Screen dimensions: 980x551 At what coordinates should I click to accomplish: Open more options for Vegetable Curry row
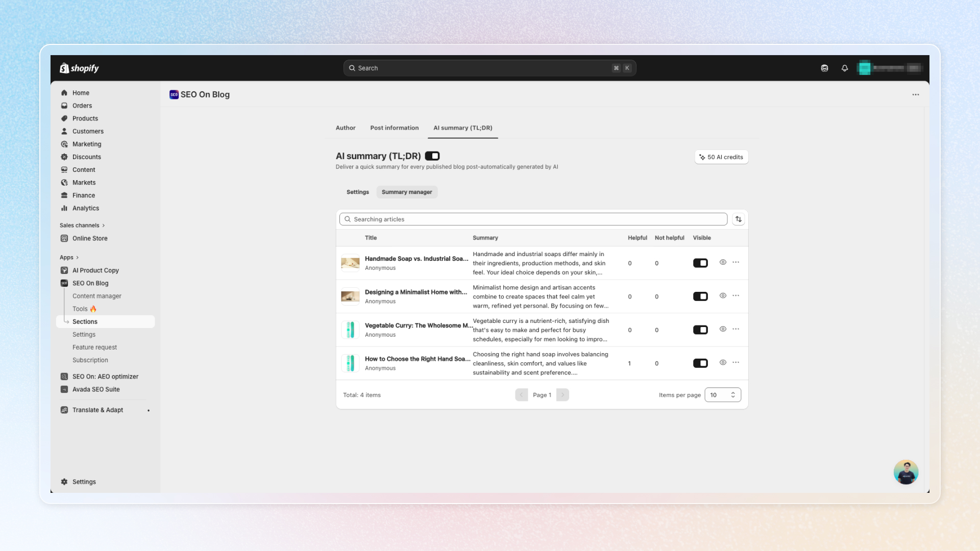[736, 329]
